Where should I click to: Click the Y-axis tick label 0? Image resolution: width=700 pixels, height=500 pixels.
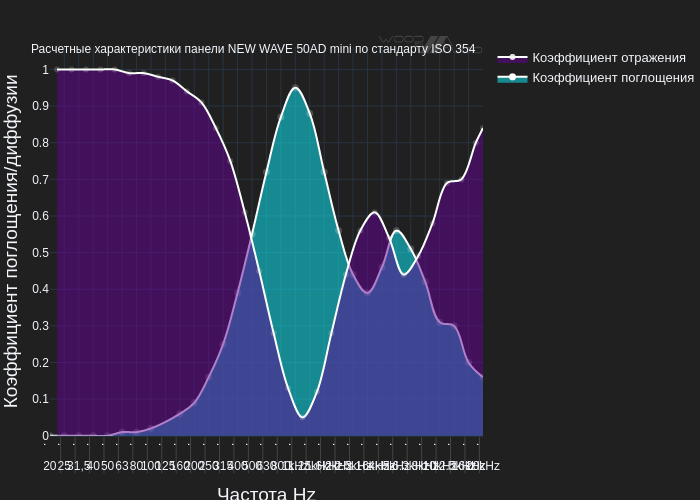tap(45, 436)
